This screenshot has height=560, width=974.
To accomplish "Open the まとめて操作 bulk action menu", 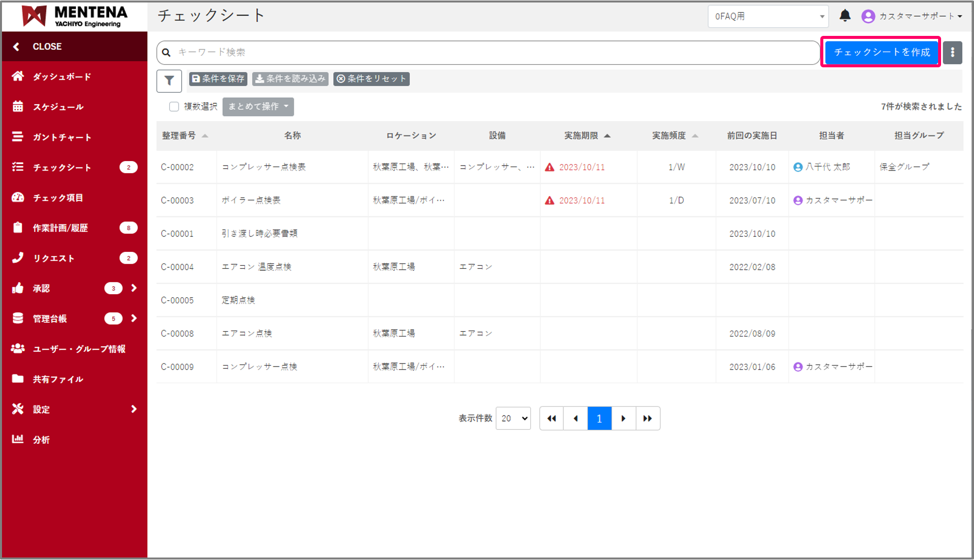I will point(258,106).
